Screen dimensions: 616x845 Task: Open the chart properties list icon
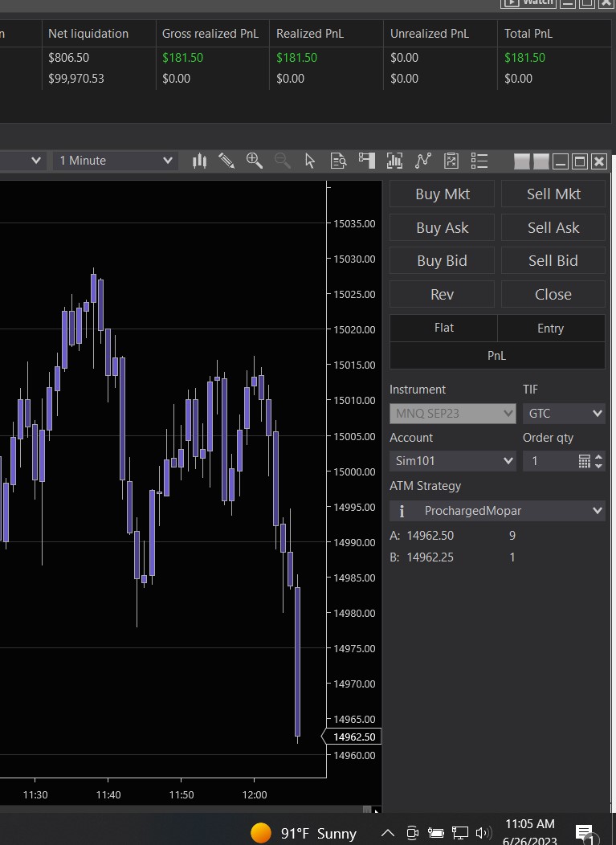tap(479, 161)
